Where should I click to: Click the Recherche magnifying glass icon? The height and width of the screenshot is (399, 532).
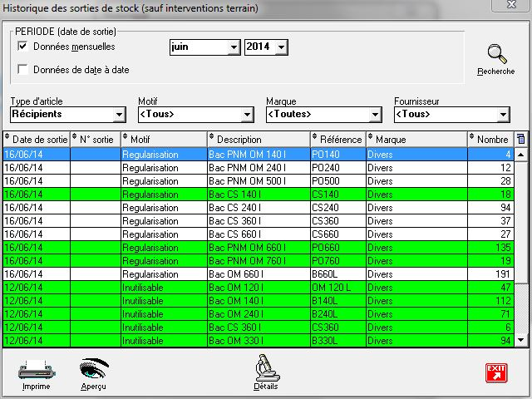tap(496, 56)
